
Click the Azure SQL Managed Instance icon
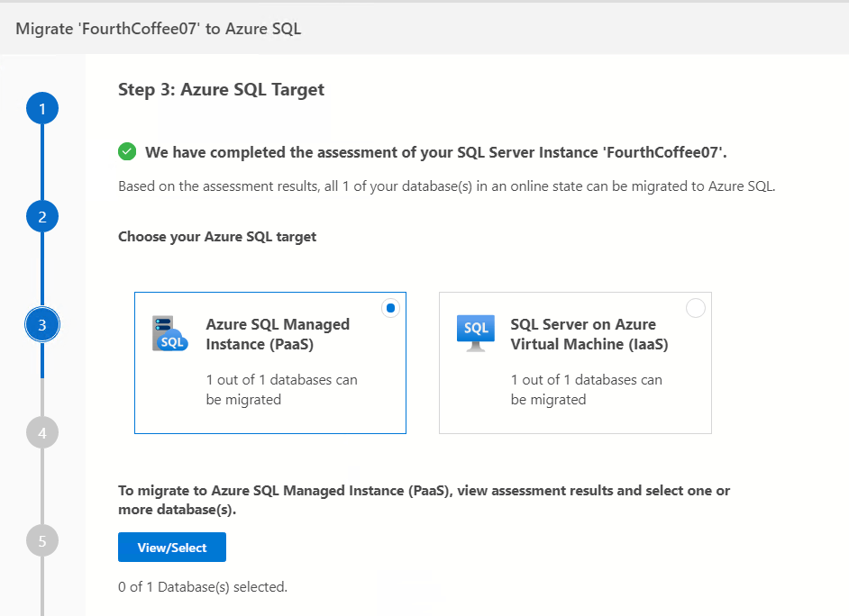tap(170, 334)
